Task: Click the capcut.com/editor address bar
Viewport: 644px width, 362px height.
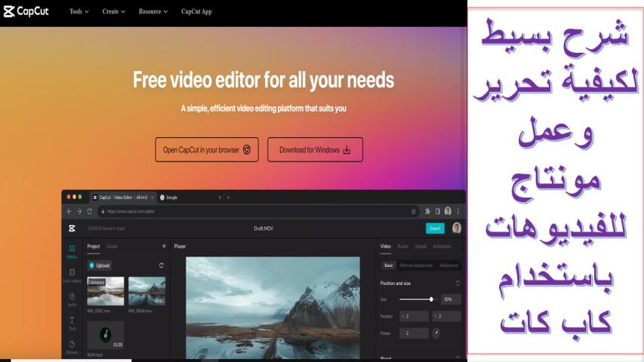Action: (x=259, y=211)
